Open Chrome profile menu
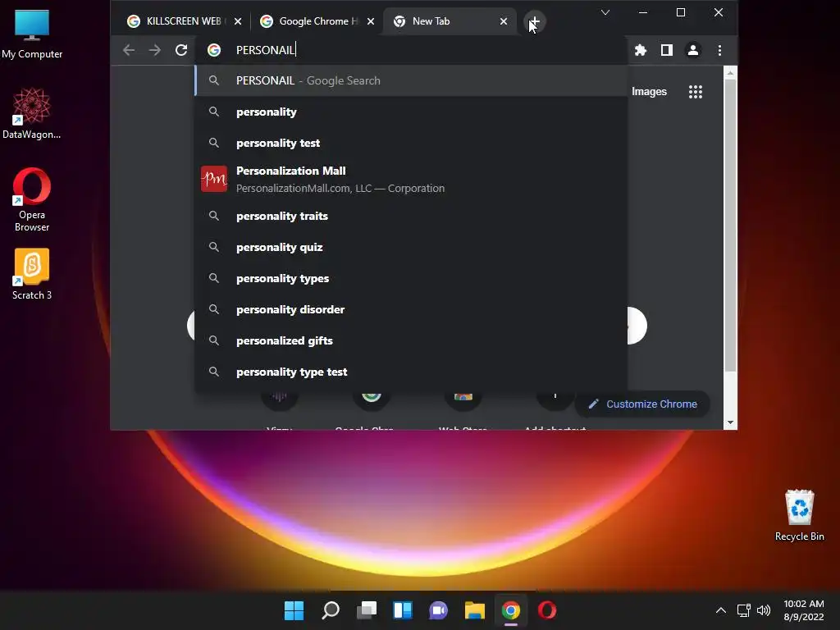This screenshot has width=840, height=630. [x=692, y=50]
